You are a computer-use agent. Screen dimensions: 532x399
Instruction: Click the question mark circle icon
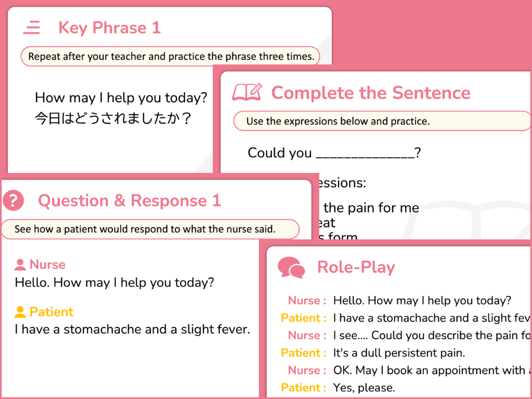click(x=13, y=201)
